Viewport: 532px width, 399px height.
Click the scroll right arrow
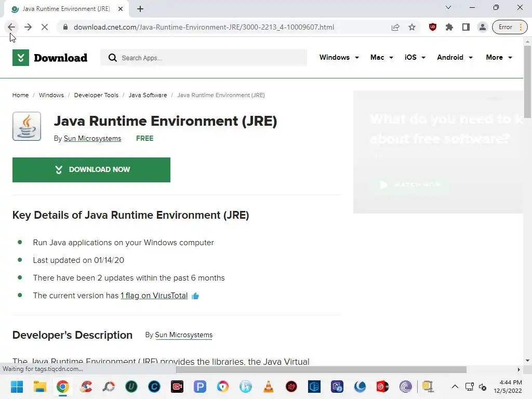[519, 369]
